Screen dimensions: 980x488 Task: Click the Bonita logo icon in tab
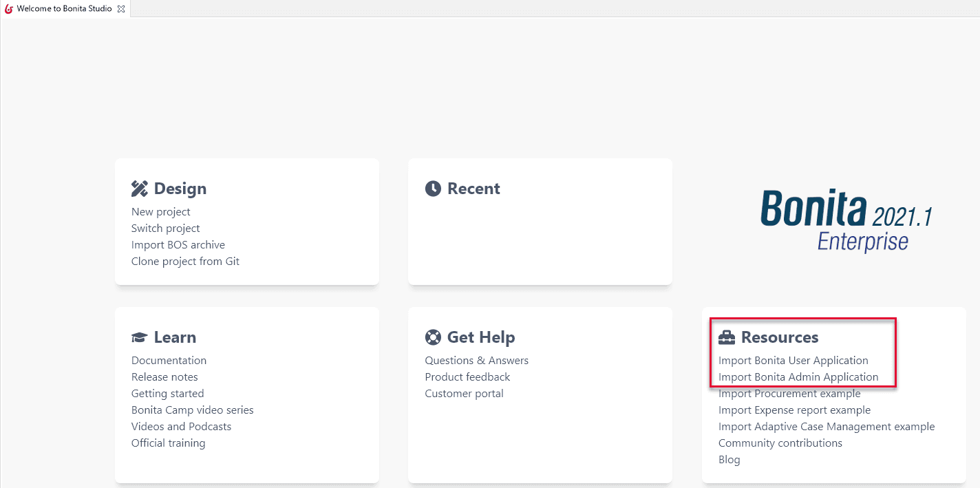(9, 9)
